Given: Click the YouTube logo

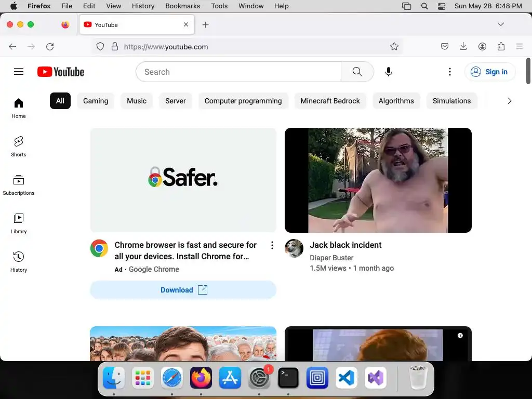Looking at the screenshot, I should [x=61, y=72].
